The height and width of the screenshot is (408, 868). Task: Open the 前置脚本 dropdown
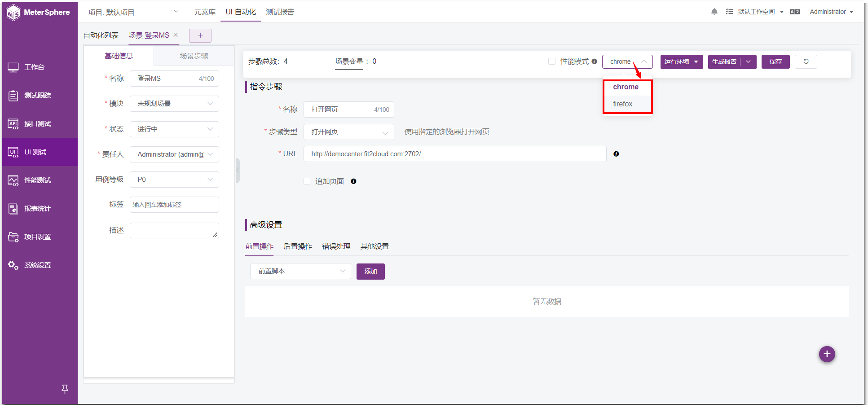[x=300, y=271]
